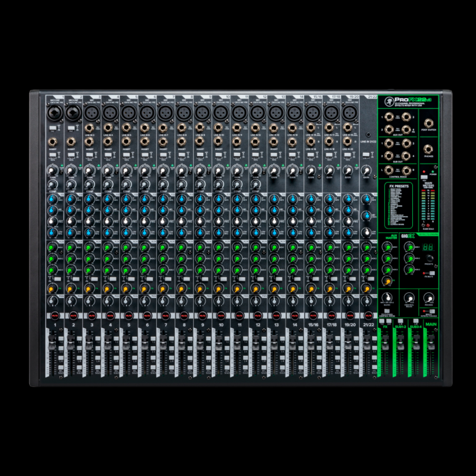Click the Foot Switch jack

[428, 123]
